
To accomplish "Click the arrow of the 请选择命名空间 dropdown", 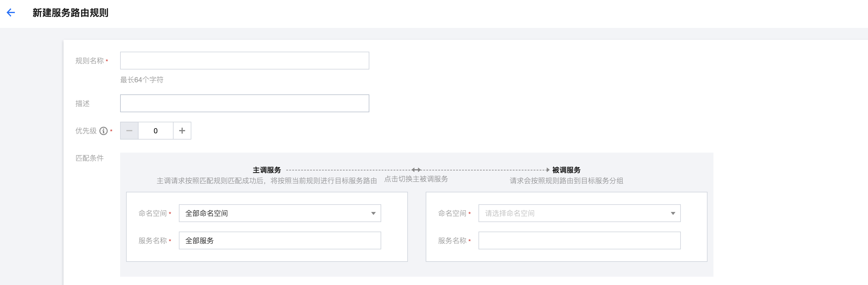I will [x=673, y=213].
